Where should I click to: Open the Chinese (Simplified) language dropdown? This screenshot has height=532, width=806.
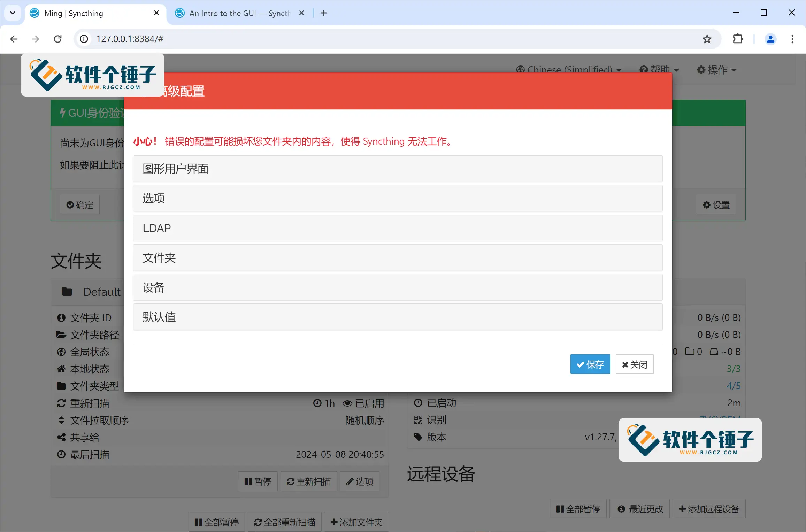tap(569, 70)
